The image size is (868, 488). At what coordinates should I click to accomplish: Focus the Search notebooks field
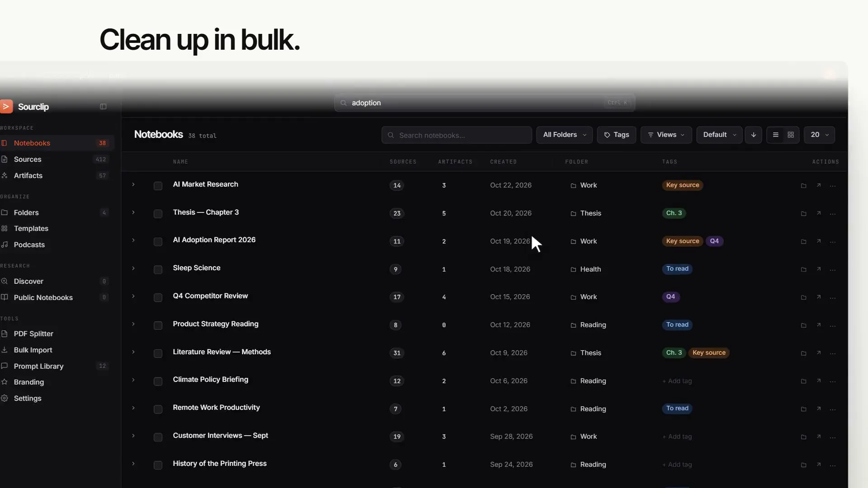coord(457,135)
